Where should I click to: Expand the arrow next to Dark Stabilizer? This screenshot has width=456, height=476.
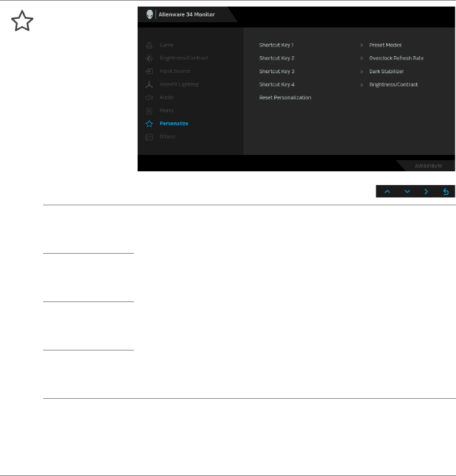pos(362,72)
